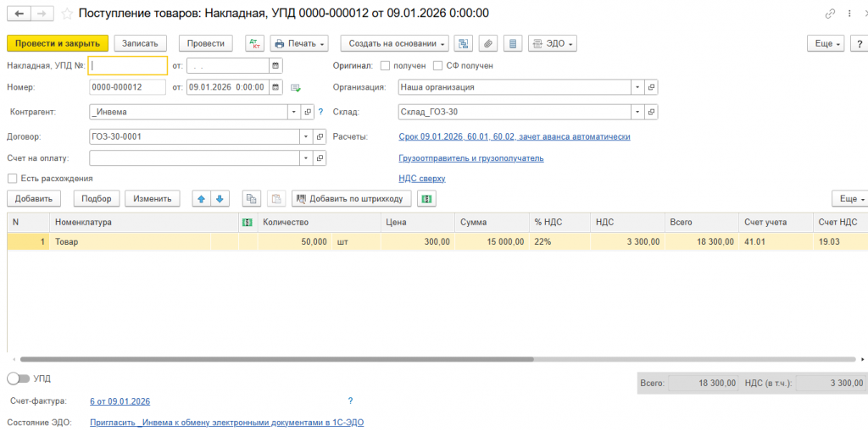Open calendar for Накладная, УПД date
868x431 pixels.
point(276,66)
